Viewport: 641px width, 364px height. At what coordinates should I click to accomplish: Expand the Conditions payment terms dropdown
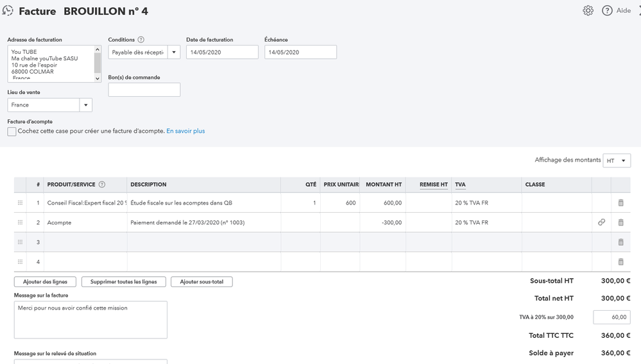pyautogui.click(x=174, y=53)
